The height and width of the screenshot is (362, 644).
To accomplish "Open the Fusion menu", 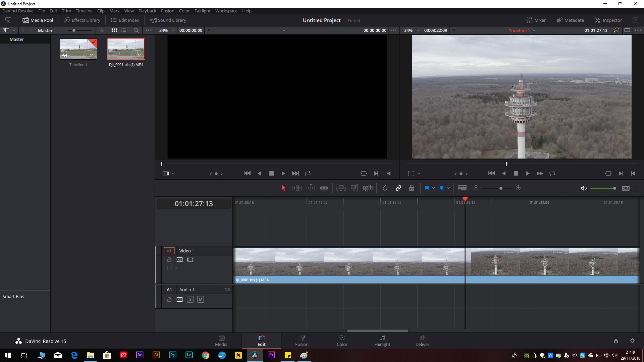I will (167, 11).
